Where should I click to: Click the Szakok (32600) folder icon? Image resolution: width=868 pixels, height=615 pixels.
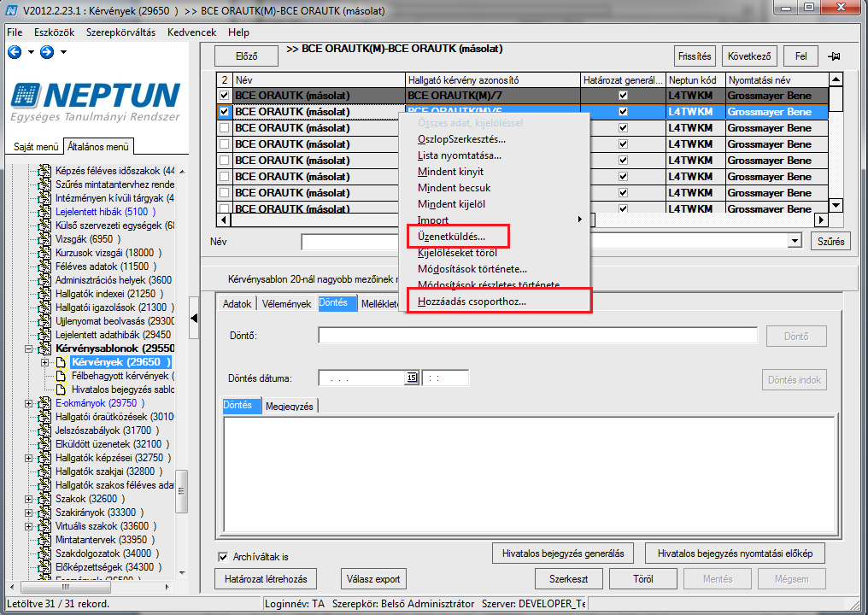[44, 499]
